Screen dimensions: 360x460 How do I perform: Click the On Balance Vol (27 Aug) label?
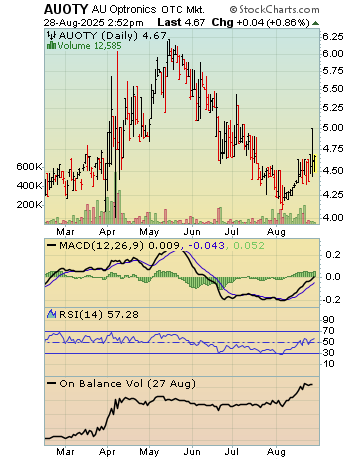coord(127,384)
